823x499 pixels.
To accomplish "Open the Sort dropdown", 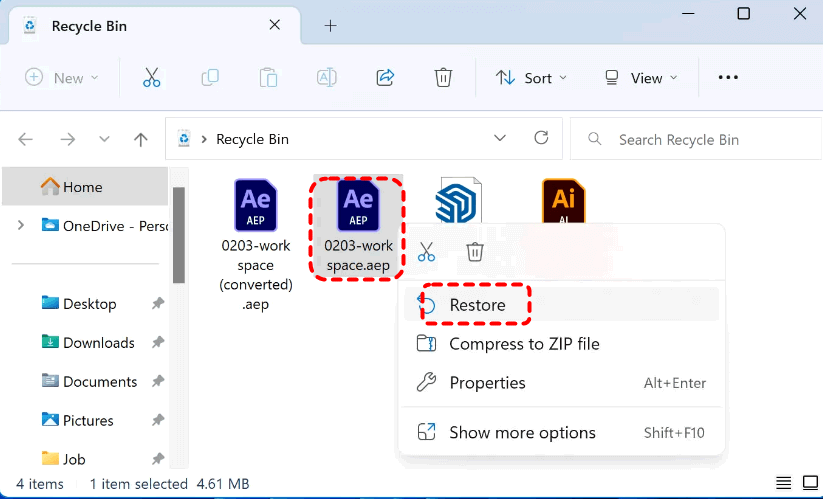I will click(x=531, y=78).
